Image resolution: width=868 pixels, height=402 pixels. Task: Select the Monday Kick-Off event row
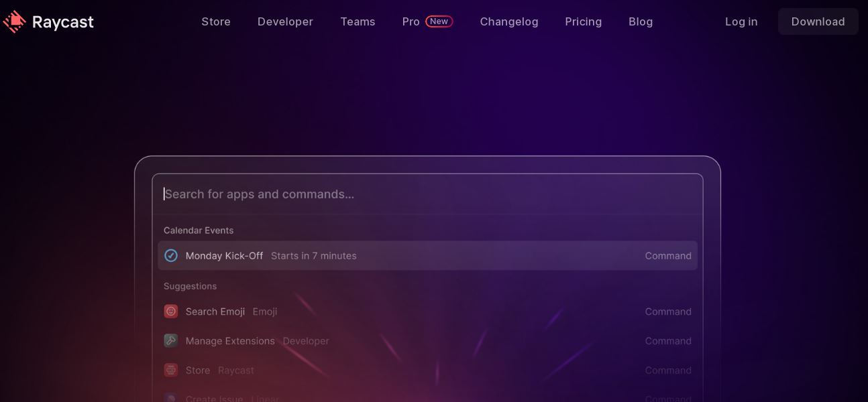[427, 255]
